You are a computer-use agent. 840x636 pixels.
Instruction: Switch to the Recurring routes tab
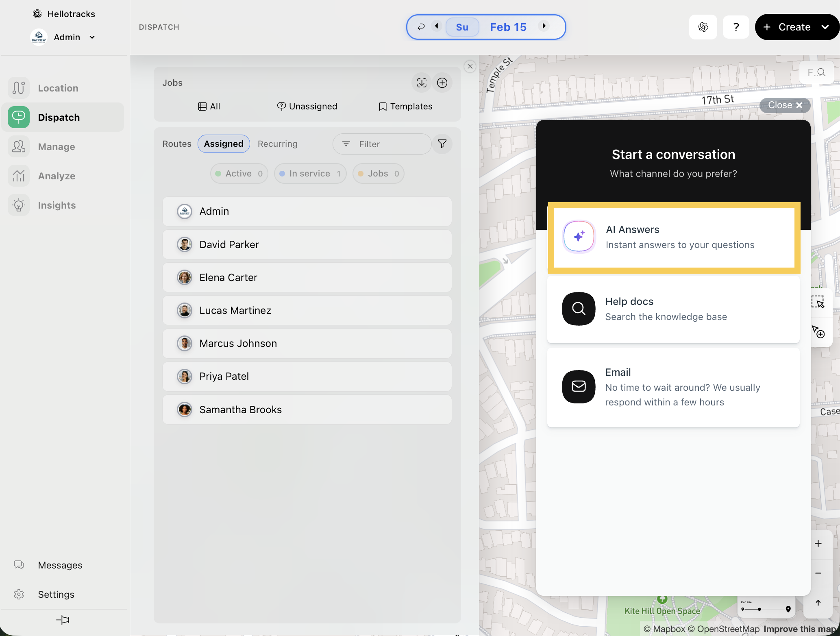pyautogui.click(x=277, y=144)
